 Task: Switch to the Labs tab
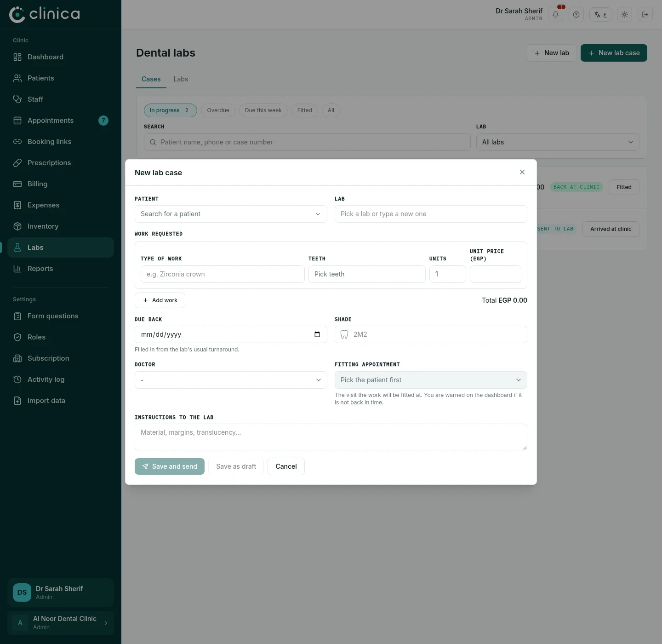tap(181, 79)
